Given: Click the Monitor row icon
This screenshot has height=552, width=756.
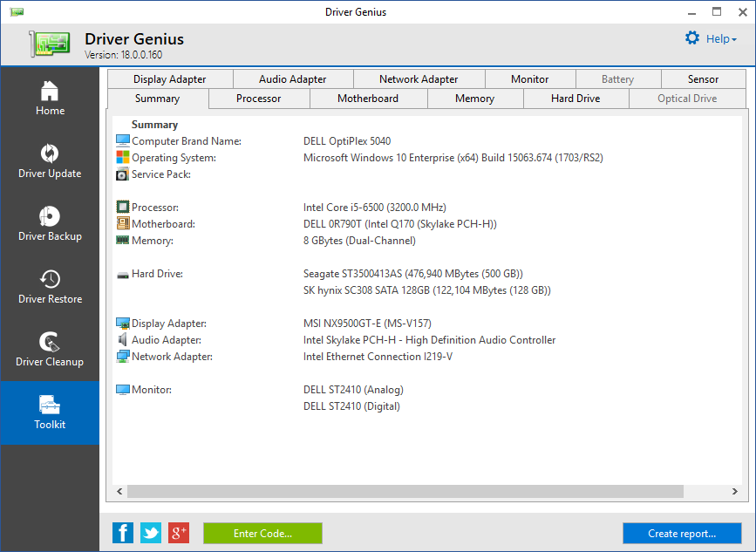Looking at the screenshot, I should coord(123,389).
